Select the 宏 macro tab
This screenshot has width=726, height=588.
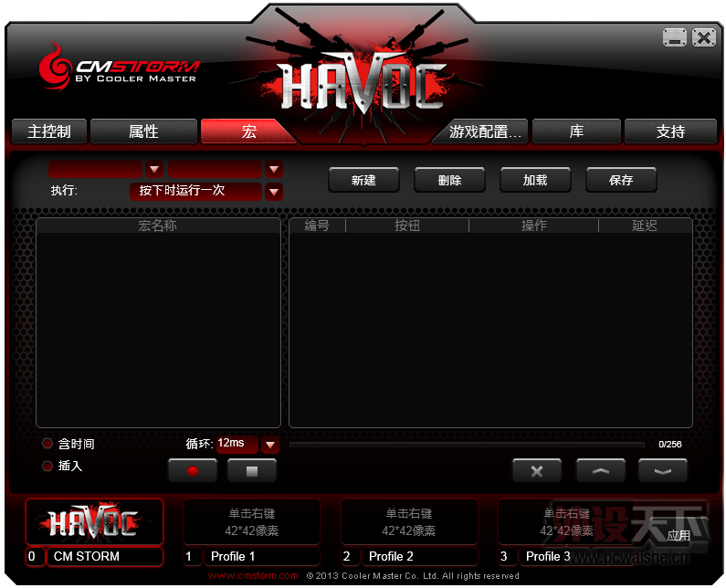pyautogui.click(x=247, y=131)
